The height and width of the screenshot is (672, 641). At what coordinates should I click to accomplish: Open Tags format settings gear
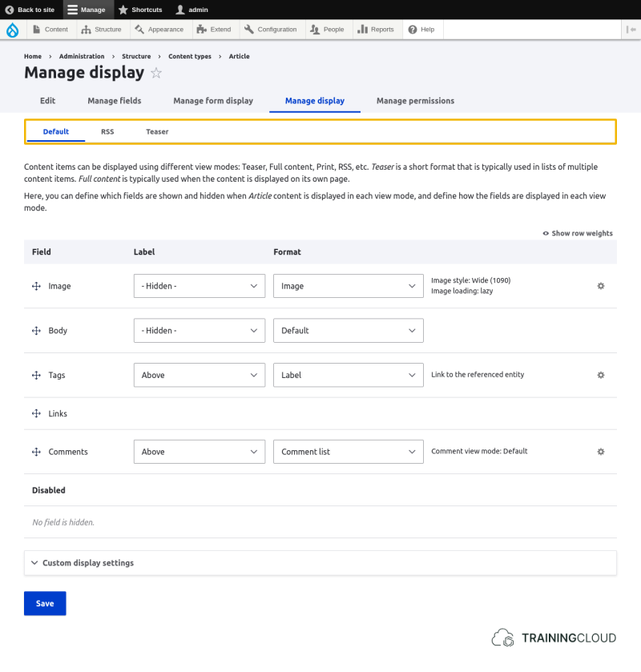601,376
